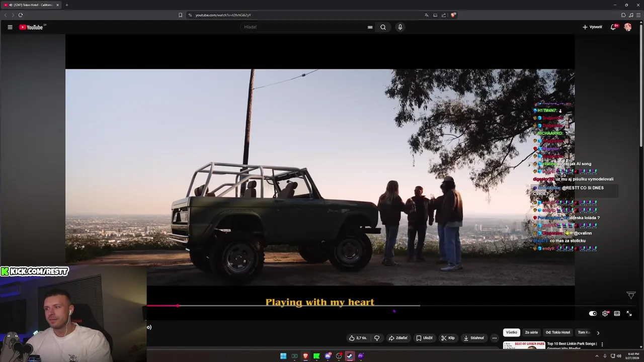Select the Zo série filter chip
This screenshot has height=362, width=644.
point(531,332)
